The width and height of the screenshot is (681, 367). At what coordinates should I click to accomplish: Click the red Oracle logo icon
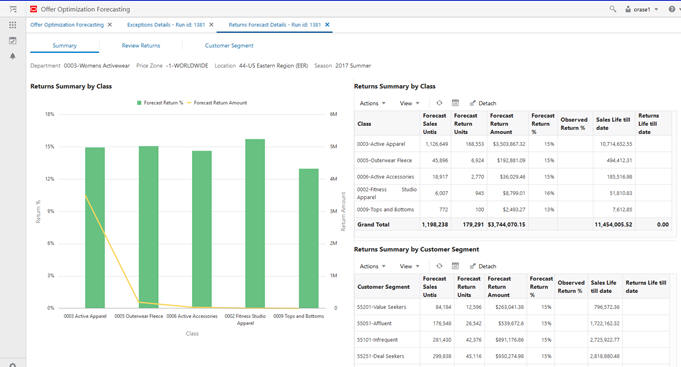(x=33, y=9)
